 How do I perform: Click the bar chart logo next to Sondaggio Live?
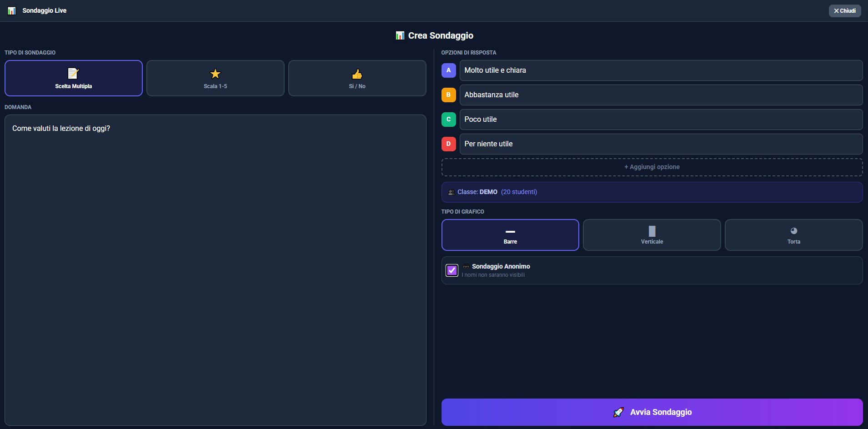[x=11, y=10]
